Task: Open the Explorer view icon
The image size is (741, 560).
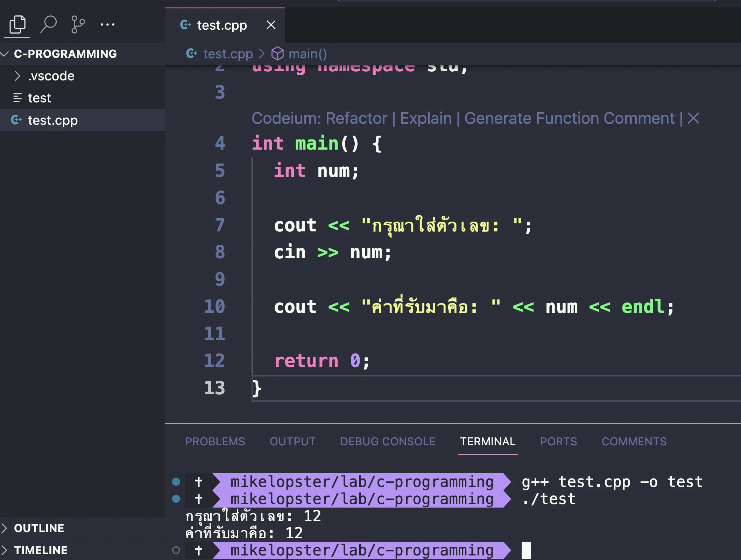Action: pyautogui.click(x=17, y=24)
